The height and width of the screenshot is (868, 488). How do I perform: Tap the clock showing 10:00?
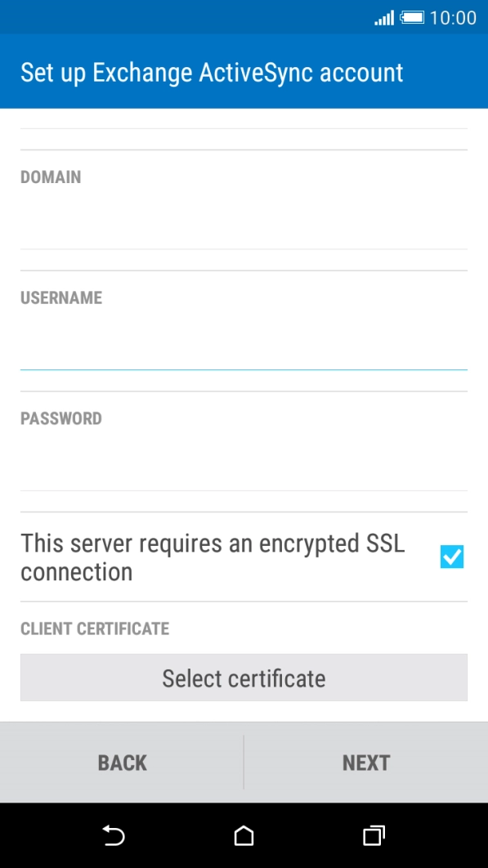point(454,16)
